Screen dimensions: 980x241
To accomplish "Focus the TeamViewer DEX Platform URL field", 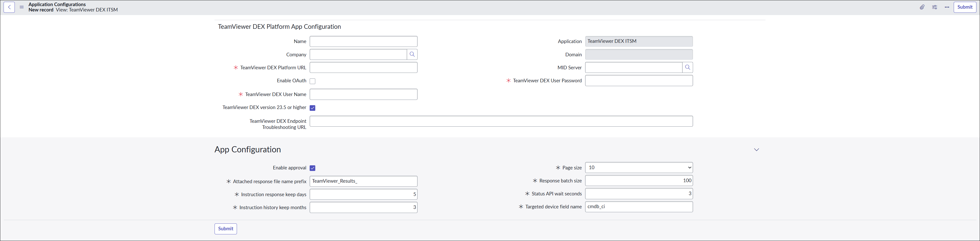I will point(363,68).
